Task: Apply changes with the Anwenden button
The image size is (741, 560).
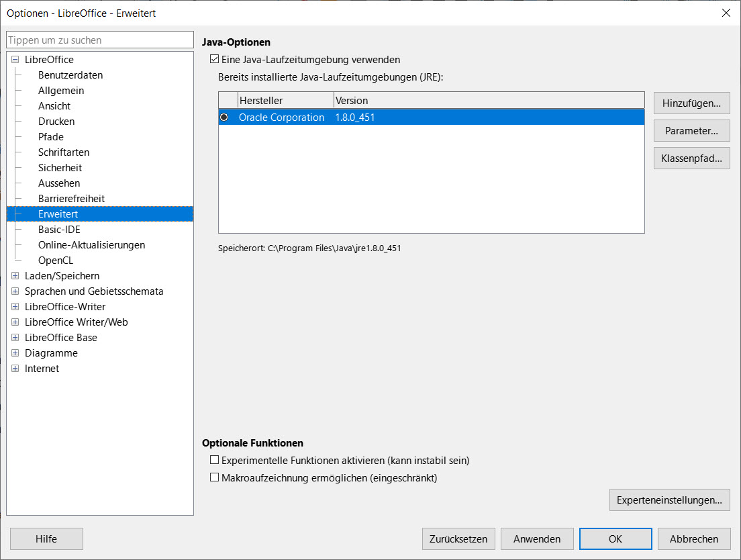Action: (x=537, y=539)
